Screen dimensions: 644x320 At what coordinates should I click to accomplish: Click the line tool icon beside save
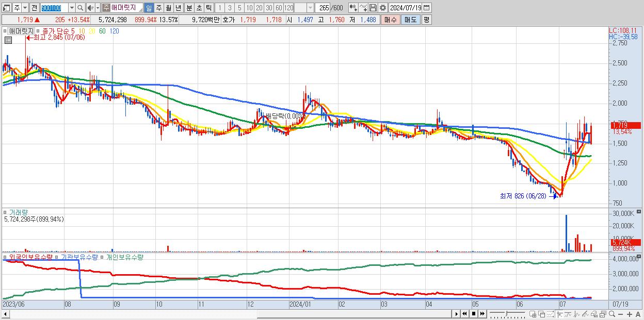coord(363,8)
